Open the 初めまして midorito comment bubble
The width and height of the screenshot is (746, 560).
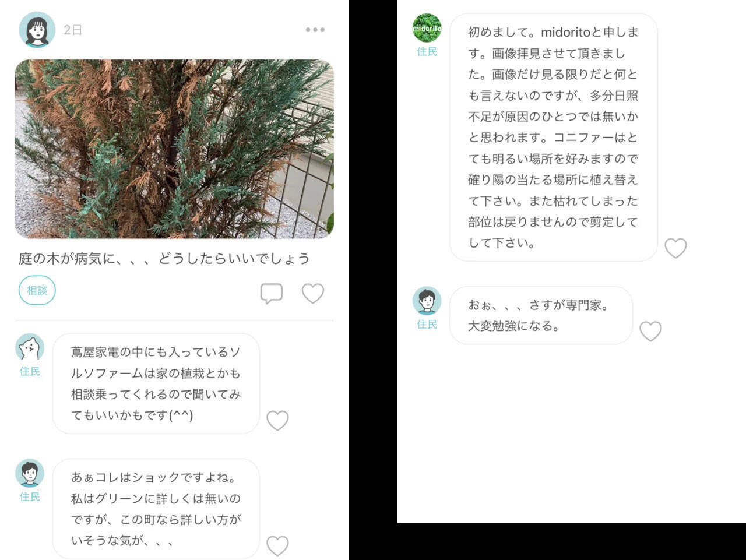click(x=554, y=138)
